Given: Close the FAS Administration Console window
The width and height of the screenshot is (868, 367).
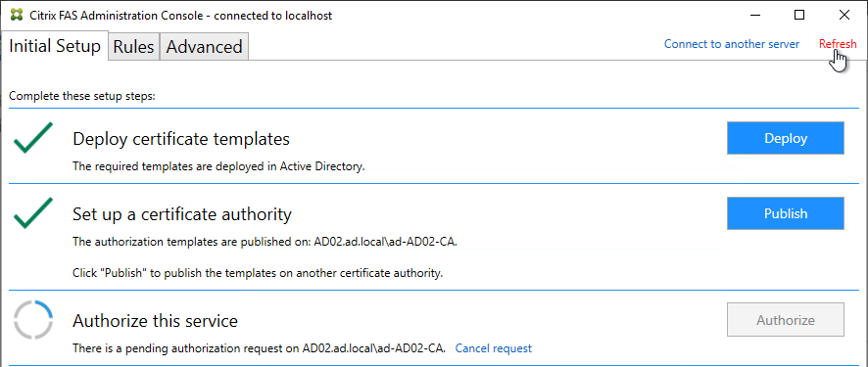Looking at the screenshot, I should tap(844, 15).
